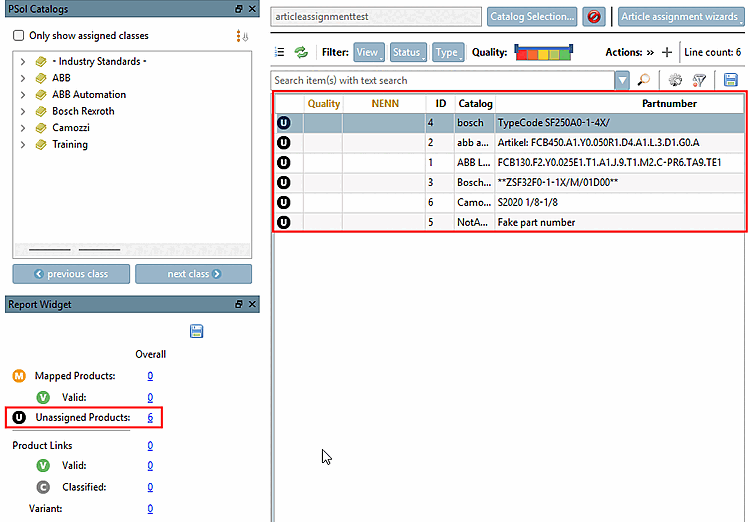Toggle Only show assigned classes checkbox

point(19,35)
